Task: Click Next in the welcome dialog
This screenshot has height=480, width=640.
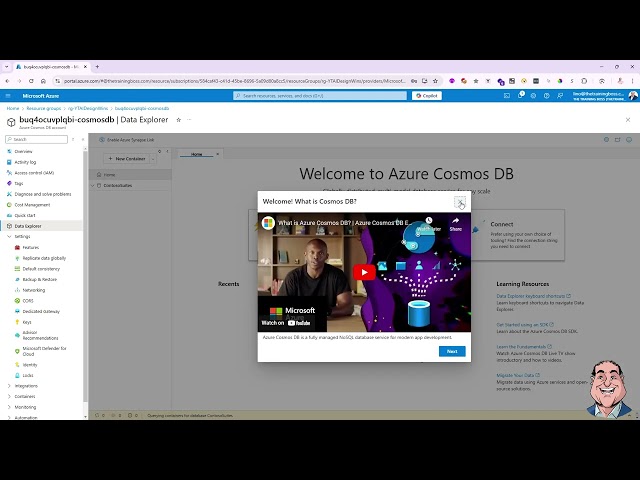Action: 452,351
